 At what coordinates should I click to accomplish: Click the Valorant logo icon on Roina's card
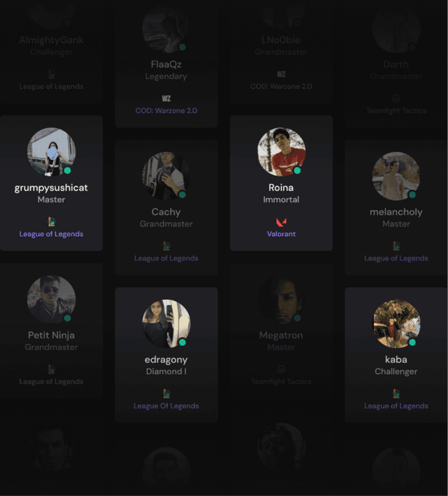[x=281, y=222]
